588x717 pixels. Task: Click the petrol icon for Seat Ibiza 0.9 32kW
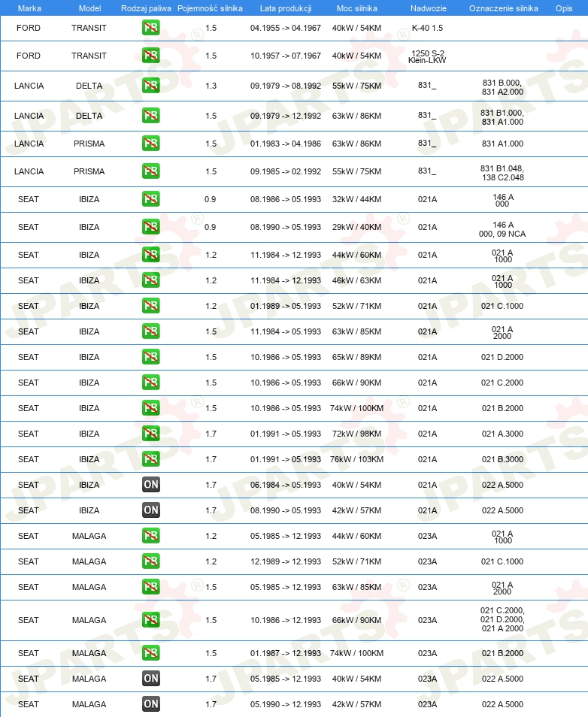click(150, 199)
